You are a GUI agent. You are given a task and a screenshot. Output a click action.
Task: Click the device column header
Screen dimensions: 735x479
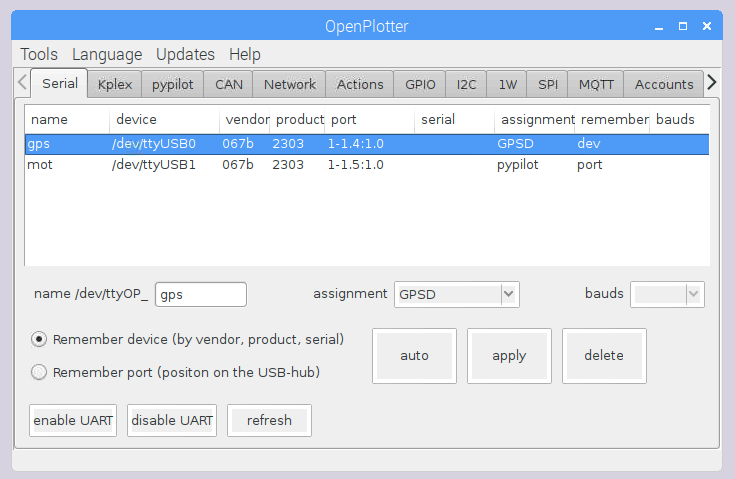[x=165, y=120]
